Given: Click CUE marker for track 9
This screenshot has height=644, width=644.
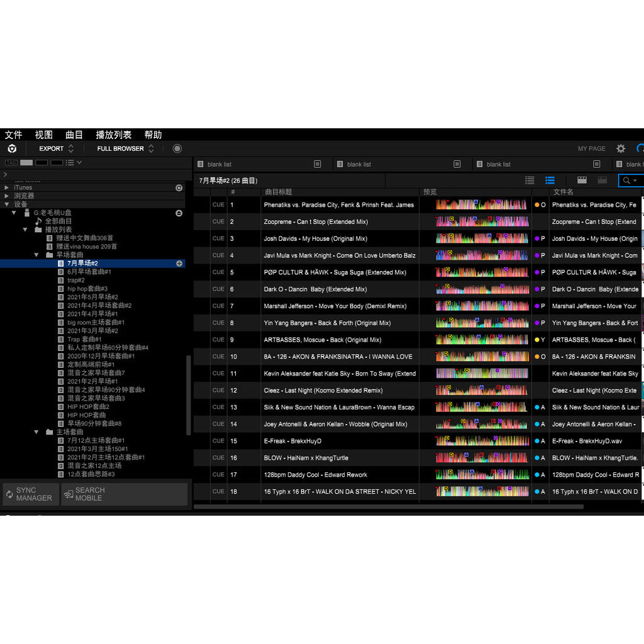Looking at the screenshot, I should point(218,340).
